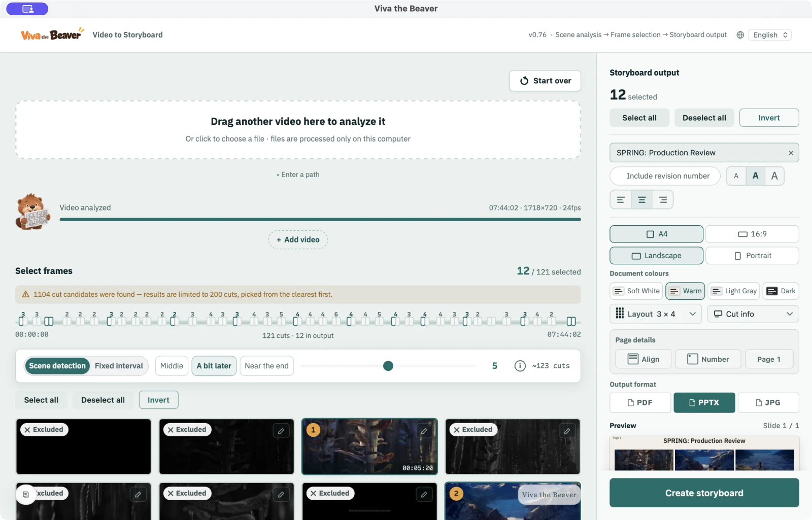Click Create storyboard button
The height and width of the screenshot is (520, 812).
point(704,493)
